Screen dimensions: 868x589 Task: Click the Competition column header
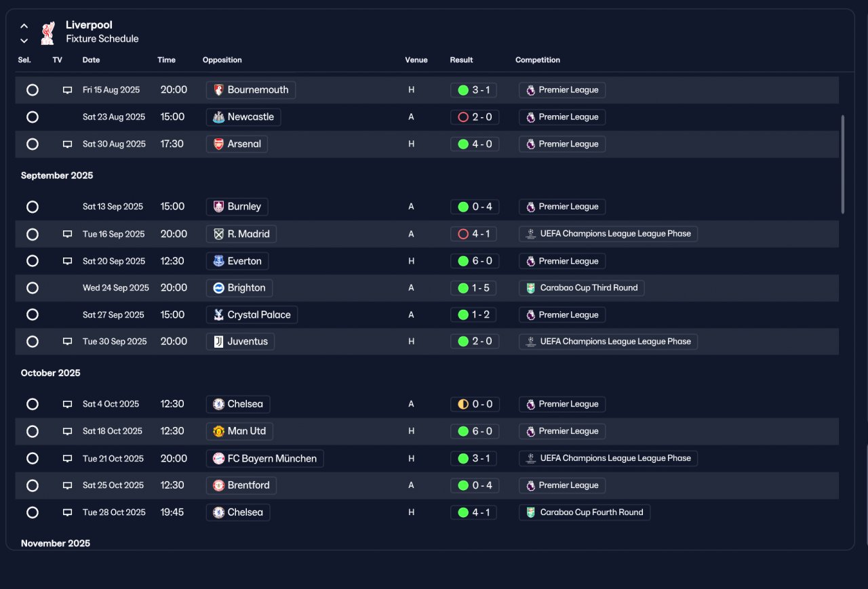pos(538,60)
